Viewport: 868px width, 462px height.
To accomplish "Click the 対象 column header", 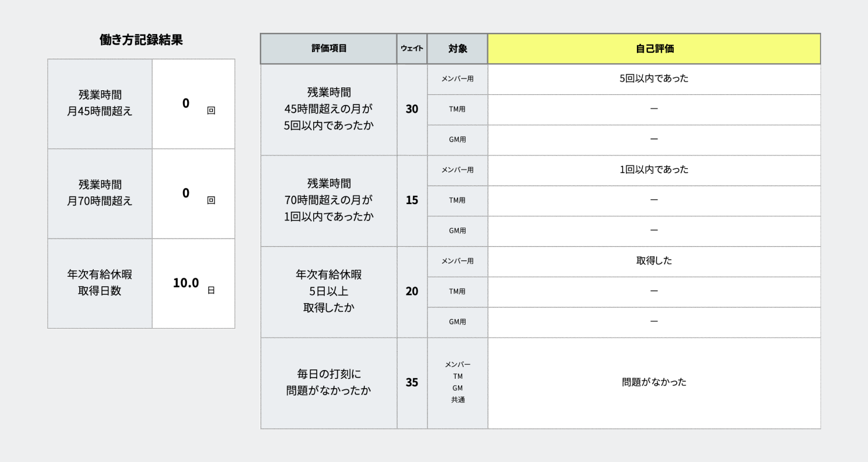I will coord(457,49).
